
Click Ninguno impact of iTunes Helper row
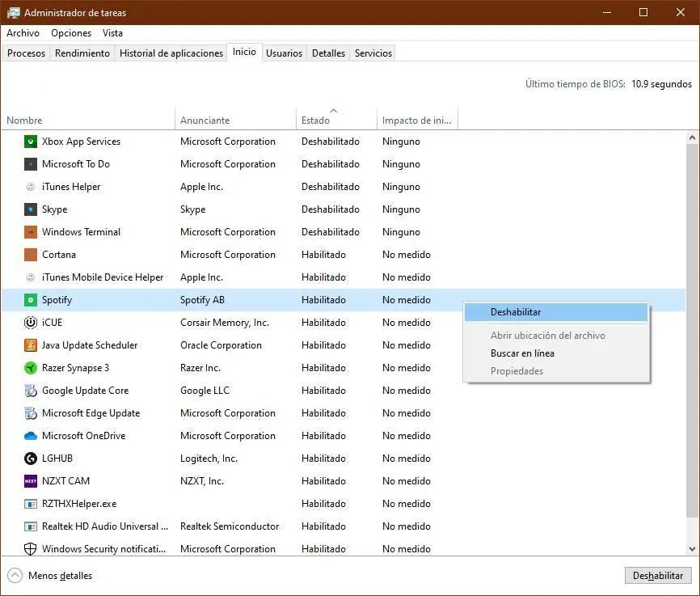tap(401, 187)
